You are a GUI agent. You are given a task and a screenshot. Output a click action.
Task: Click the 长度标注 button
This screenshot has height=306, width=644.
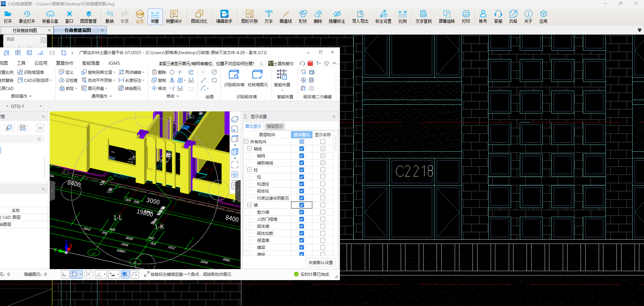coord(131,81)
